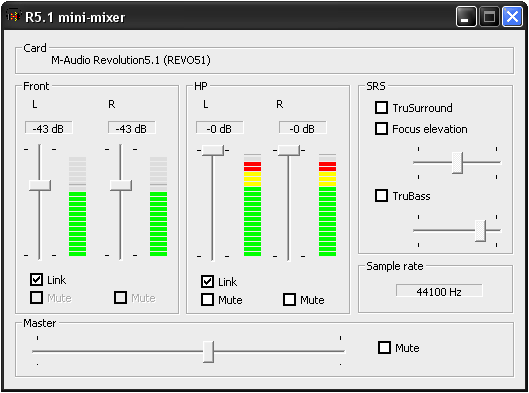Close the R5.1 mini-mixer window
The image size is (529, 393).
(x=512, y=16)
